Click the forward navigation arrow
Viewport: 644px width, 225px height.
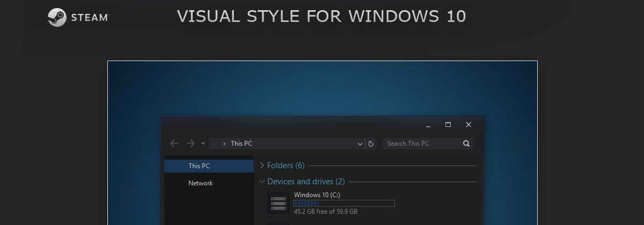(x=191, y=143)
